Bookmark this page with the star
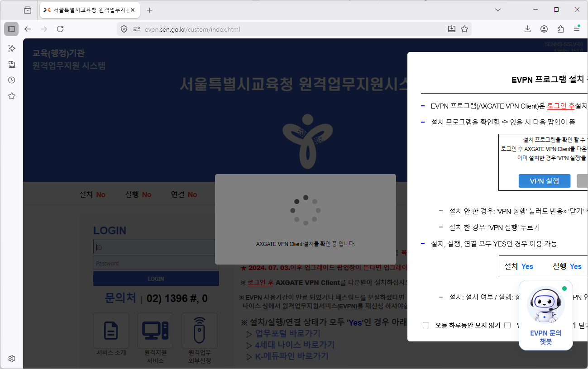 (x=464, y=29)
